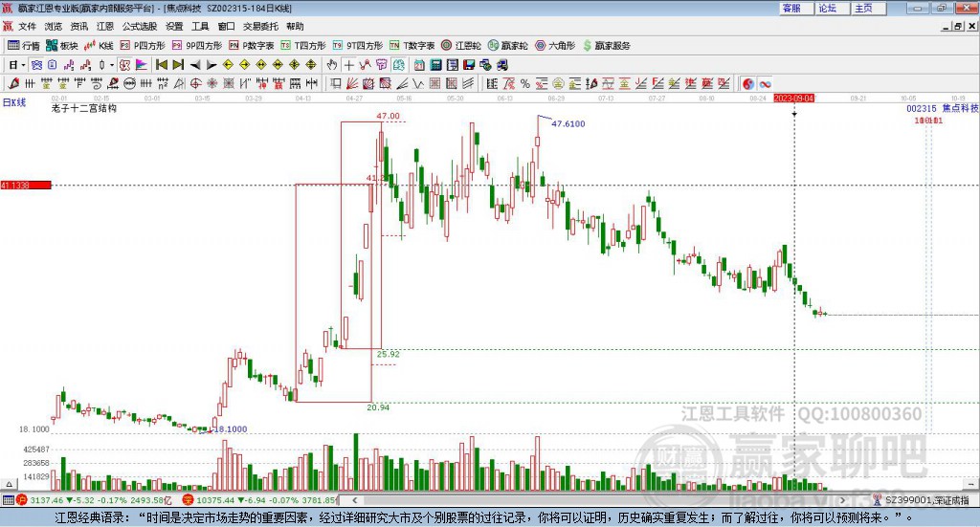Screen dimensions: 980x527
Task: Select the red pencil drawing tool
Action: coord(13,83)
